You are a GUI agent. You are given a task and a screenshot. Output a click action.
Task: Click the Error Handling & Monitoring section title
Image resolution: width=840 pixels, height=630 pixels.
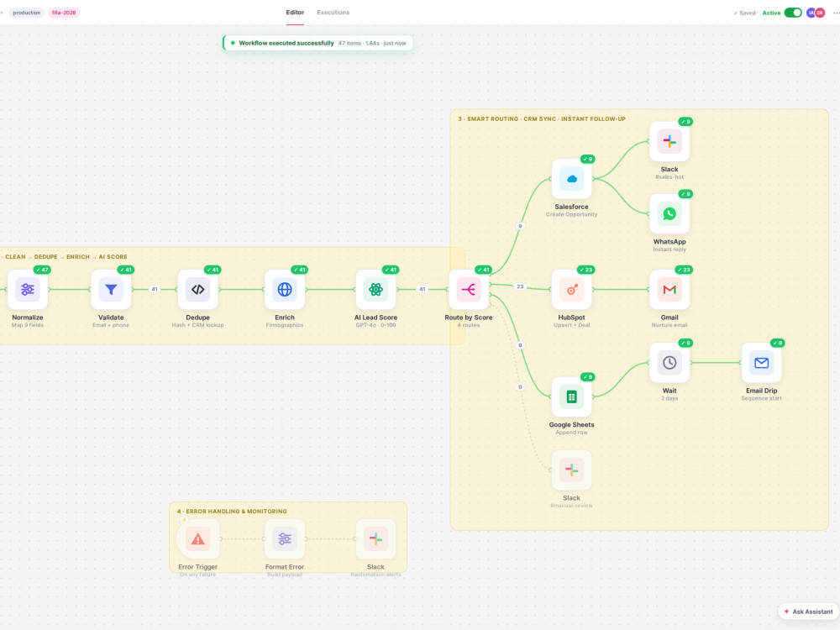pyautogui.click(x=232, y=511)
